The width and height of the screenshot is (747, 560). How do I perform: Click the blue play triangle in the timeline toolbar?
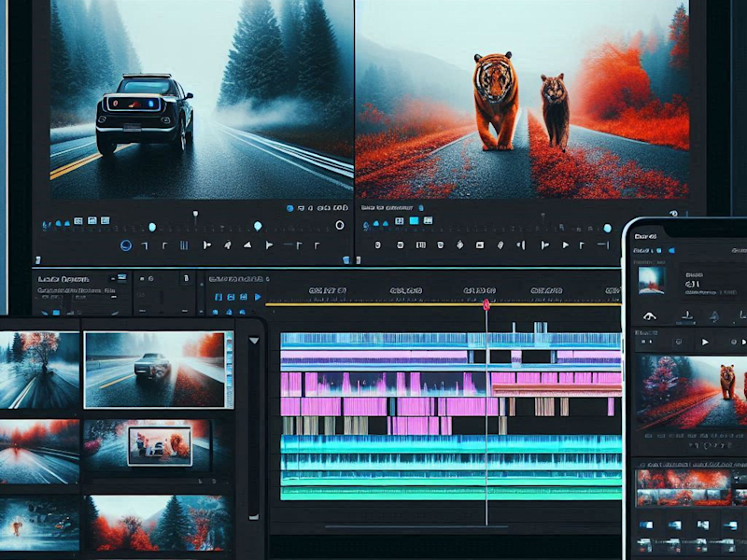(258, 297)
